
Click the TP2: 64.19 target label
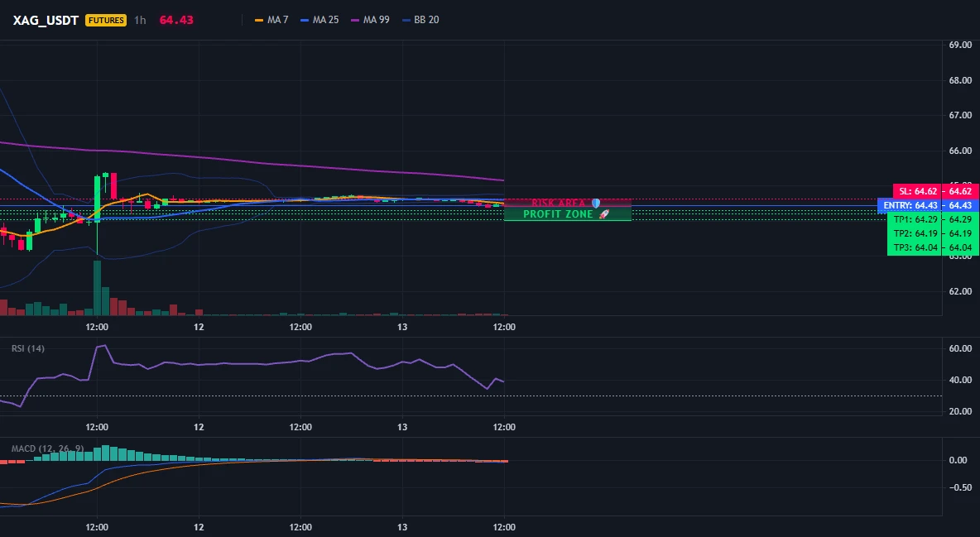(915, 234)
